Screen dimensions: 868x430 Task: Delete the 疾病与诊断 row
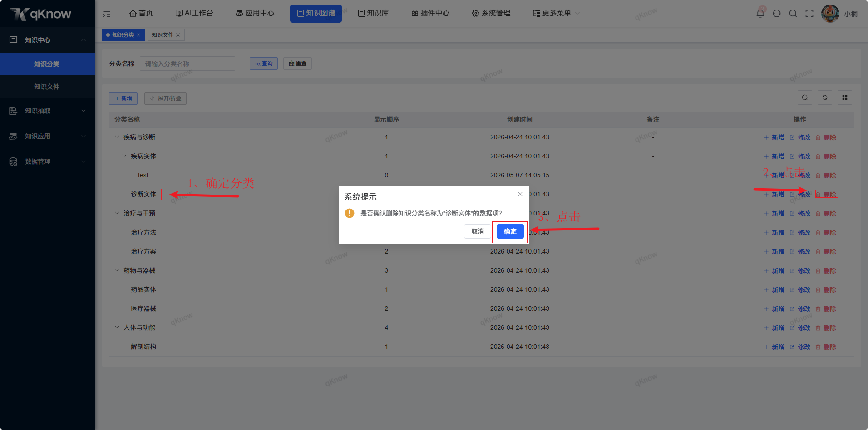tap(826, 137)
